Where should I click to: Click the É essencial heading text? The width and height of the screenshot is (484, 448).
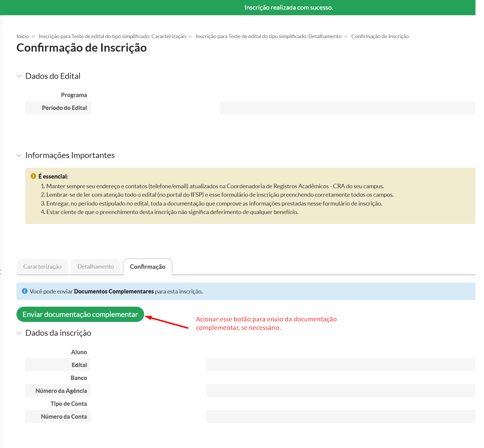(x=53, y=177)
